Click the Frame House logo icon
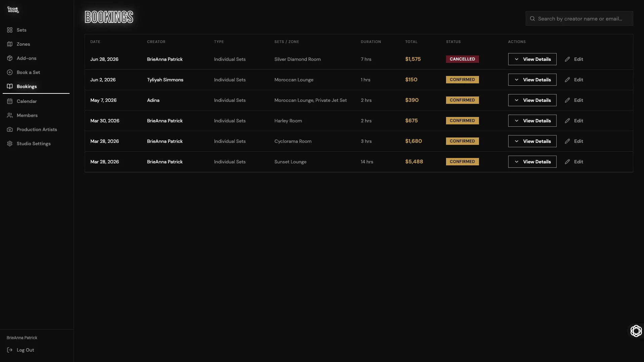The width and height of the screenshot is (644, 362). [x=13, y=10]
